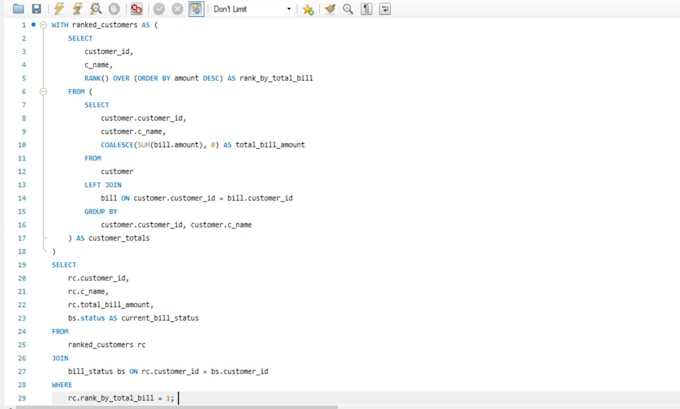Place cursor on line 'customer_id,' at line 3
680x409 pixels.
coord(109,52)
